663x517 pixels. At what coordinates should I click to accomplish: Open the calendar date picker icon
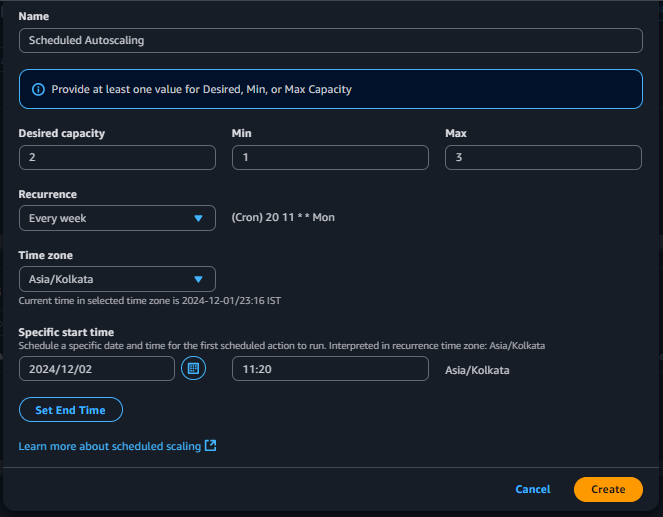pyautogui.click(x=193, y=369)
